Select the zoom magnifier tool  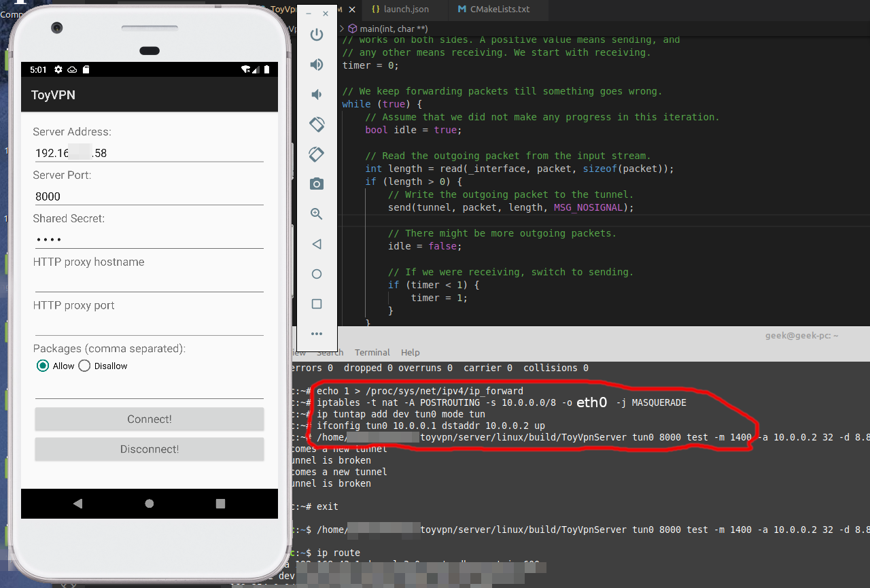(x=316, y=213)
